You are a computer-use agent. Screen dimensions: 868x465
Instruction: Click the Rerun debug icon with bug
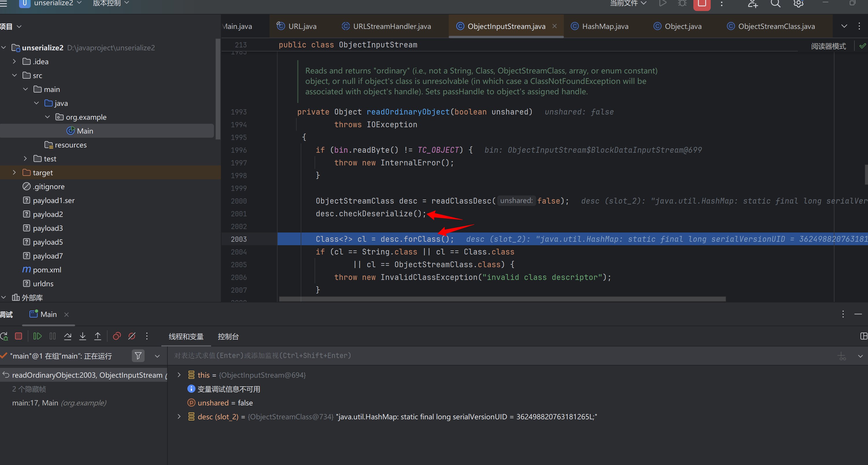pos(4,336)
